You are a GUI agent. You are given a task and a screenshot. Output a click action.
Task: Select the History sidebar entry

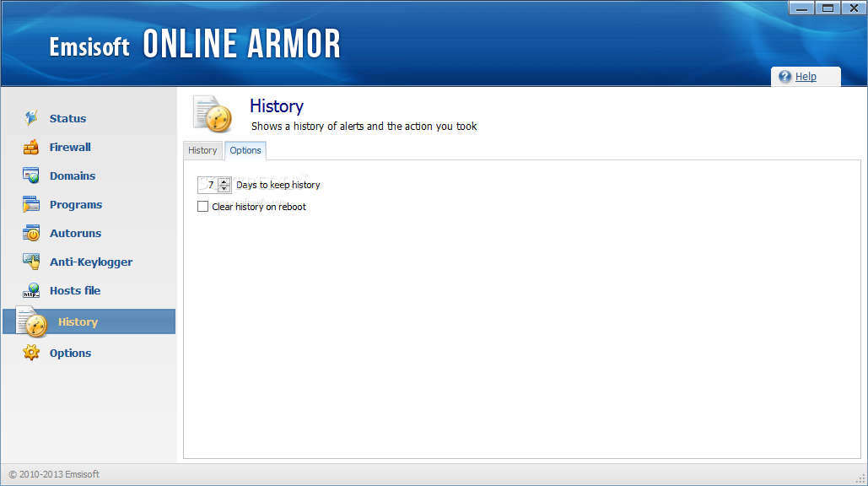click(89, 321)
